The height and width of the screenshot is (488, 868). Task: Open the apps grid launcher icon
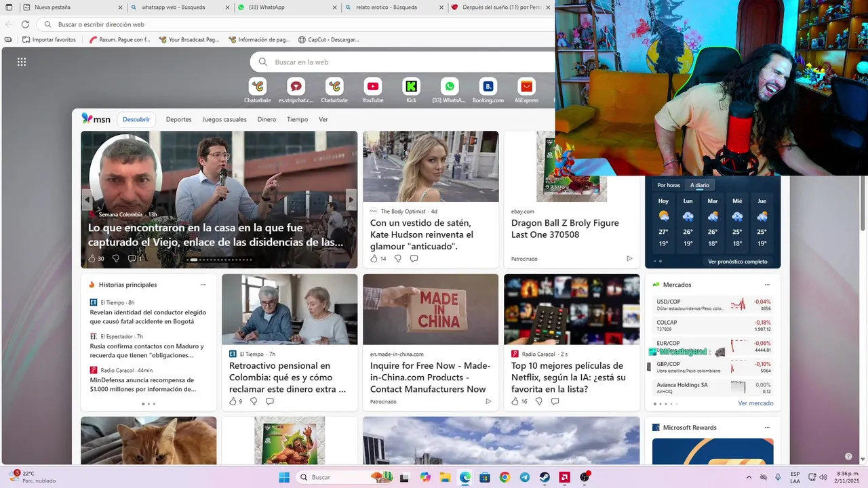(22, 62)
